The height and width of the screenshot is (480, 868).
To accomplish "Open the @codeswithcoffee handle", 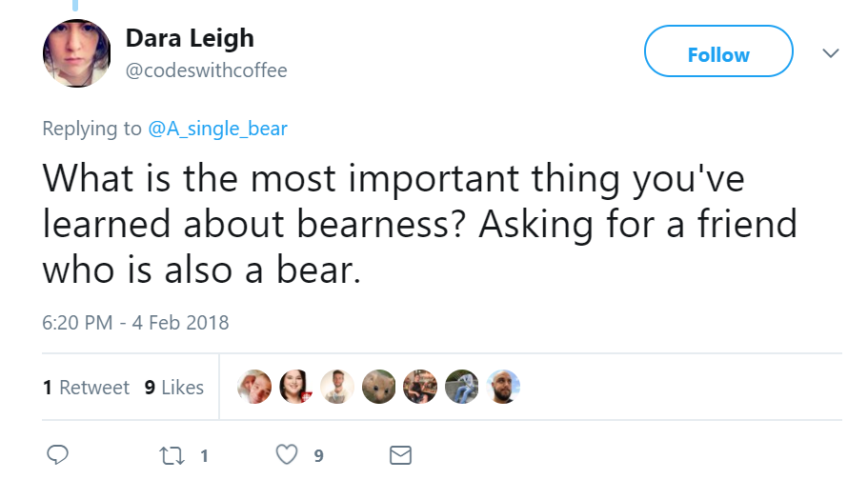I will click(x=206, y=70).
